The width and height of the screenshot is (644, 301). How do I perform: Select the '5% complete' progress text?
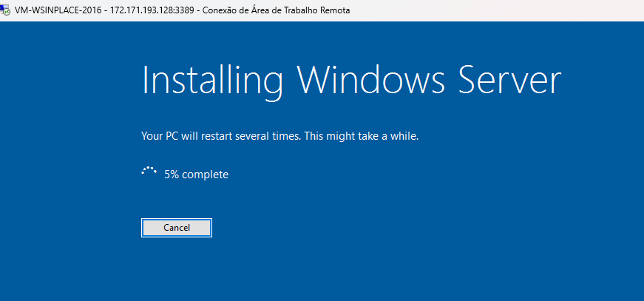point(196,175)
